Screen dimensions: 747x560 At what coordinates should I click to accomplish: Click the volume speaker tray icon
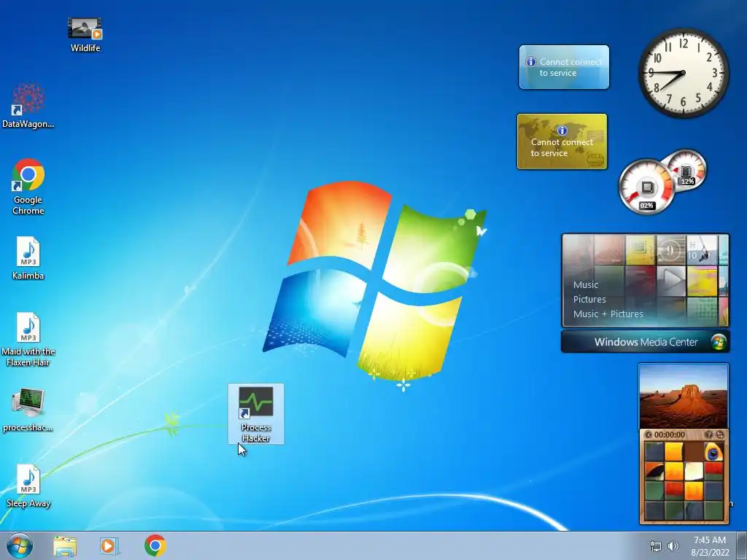(x=673, y=546)
